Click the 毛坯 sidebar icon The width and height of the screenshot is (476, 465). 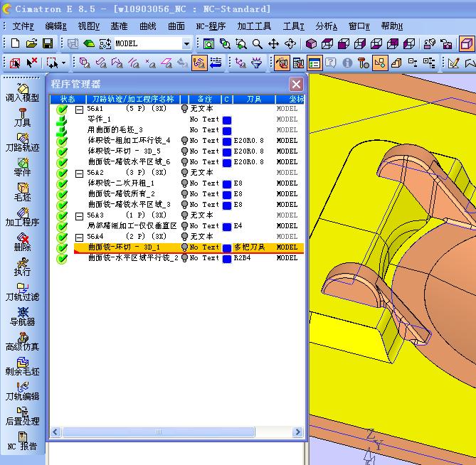[x=22, y=192]
